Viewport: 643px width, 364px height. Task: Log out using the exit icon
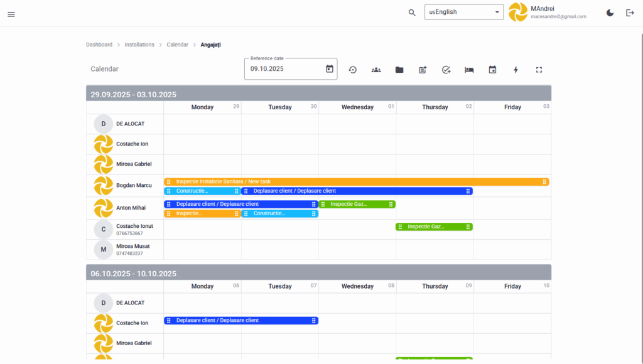(x=630, y=13)
